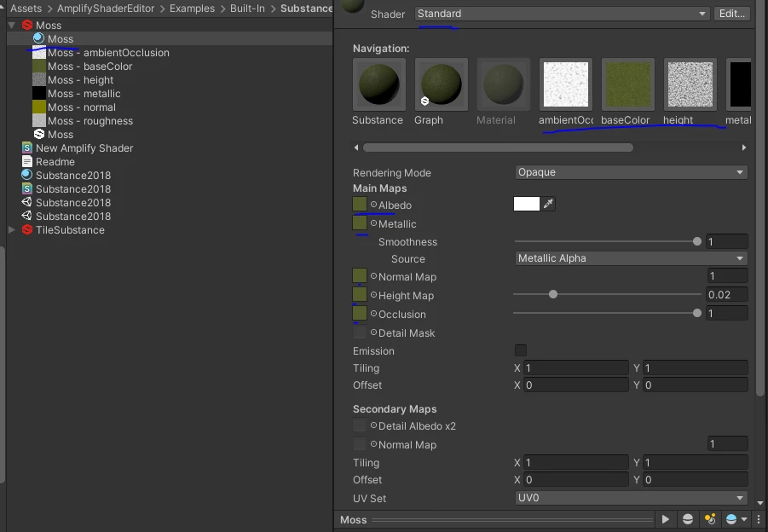768x532 pixels.
Task: Click the Albedo texture slot
Action: click(360, 204)
